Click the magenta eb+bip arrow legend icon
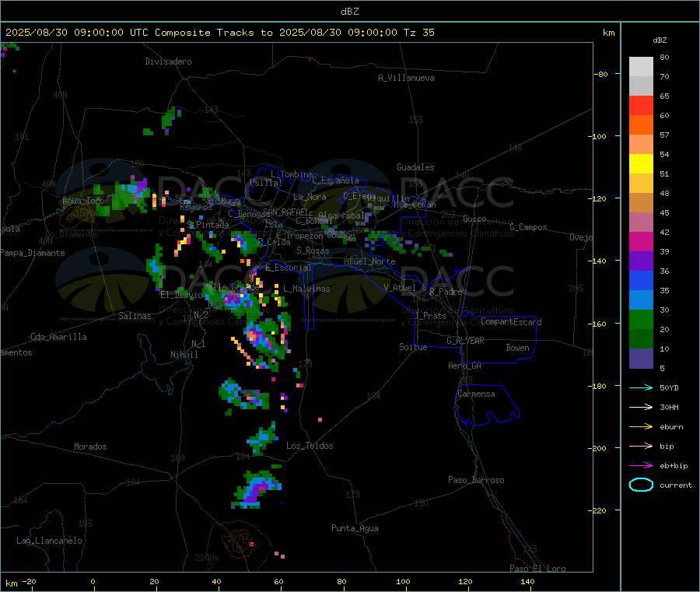The image size is (700, 592). coord(641,466)
